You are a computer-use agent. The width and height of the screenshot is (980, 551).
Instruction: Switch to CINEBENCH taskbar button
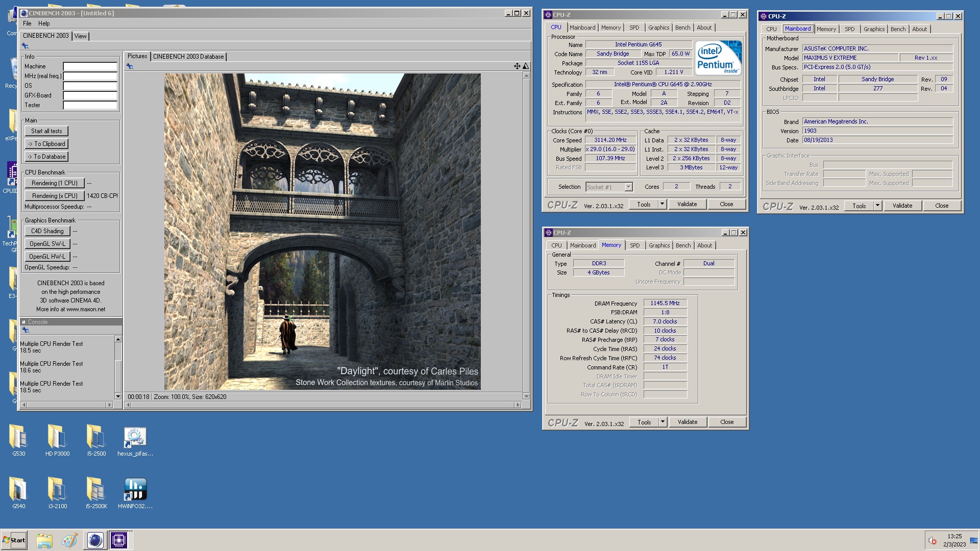click(x=95, y=540)
